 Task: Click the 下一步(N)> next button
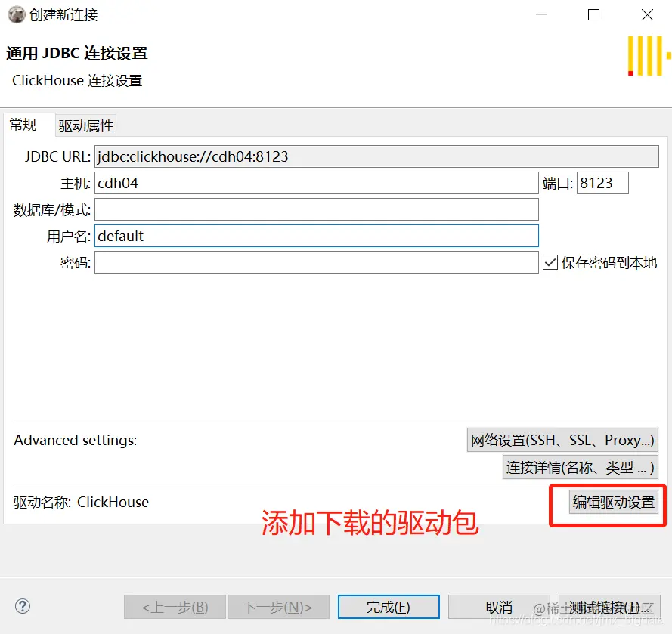278,607
